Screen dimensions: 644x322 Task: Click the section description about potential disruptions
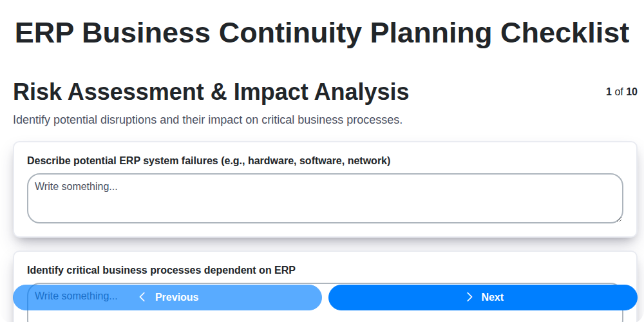click(x=207, y=120)
